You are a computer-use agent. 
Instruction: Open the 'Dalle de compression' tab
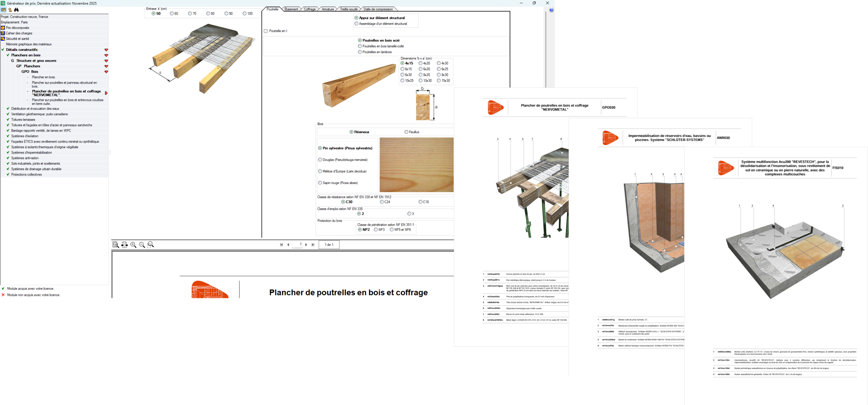pos(378,9)
